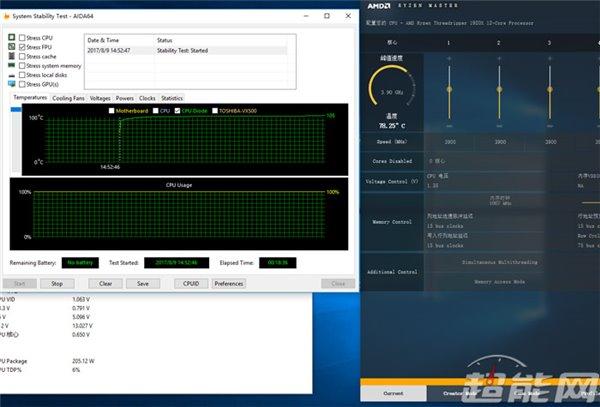
Task: Switch to the Powers tab
Action: pos(125,98)
